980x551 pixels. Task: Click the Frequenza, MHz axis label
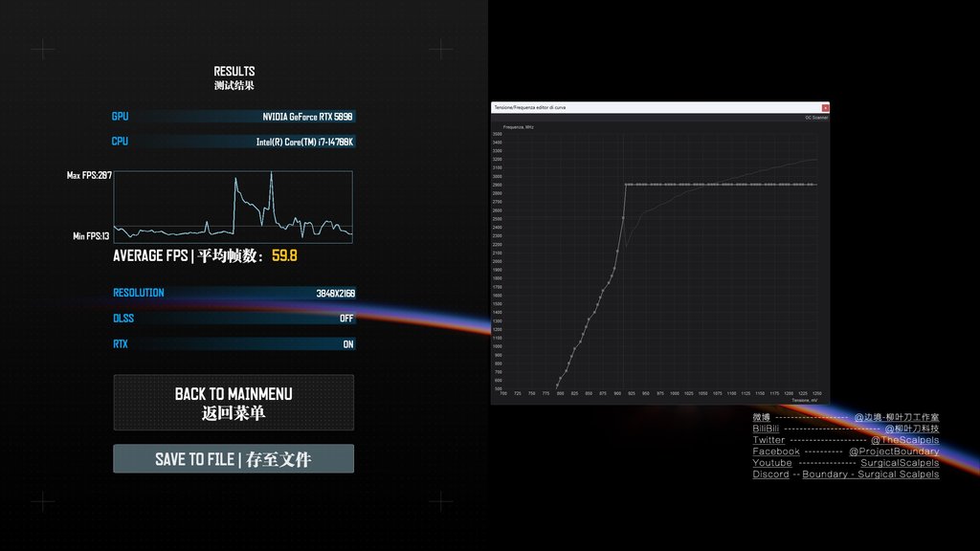point(519,127)
